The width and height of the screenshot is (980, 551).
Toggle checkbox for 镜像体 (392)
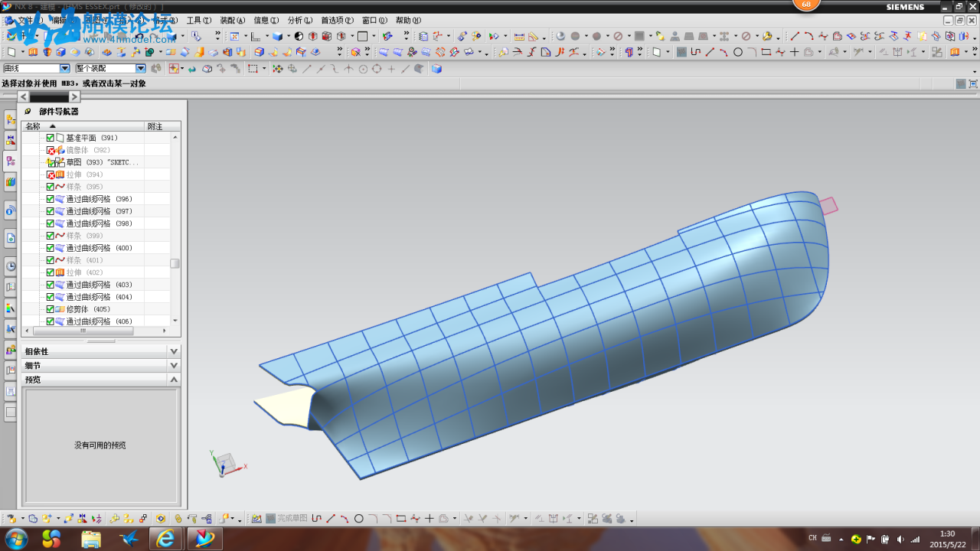tap(51, 150)
